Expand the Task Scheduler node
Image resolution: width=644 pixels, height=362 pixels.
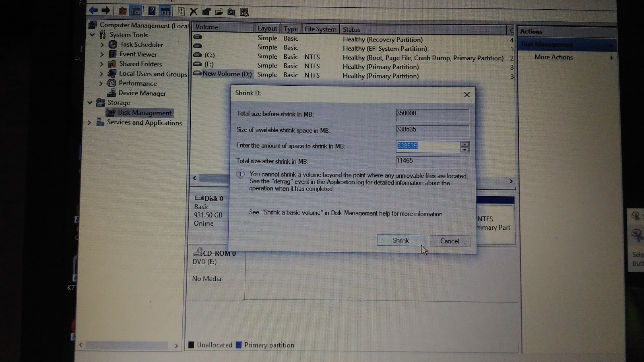tap(102, 45)
